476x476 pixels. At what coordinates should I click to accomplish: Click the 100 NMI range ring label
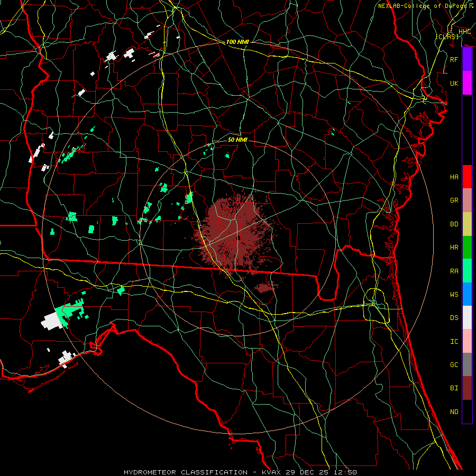[237, 42]
